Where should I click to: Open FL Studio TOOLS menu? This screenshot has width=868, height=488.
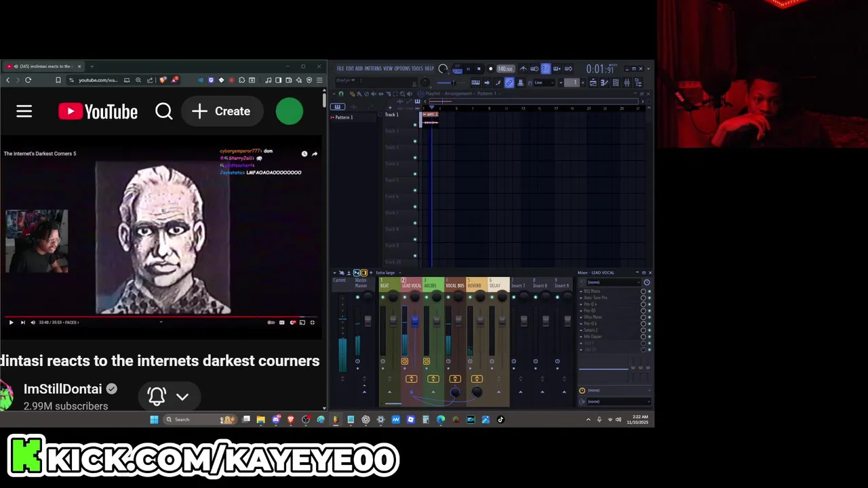click(418, 68)
